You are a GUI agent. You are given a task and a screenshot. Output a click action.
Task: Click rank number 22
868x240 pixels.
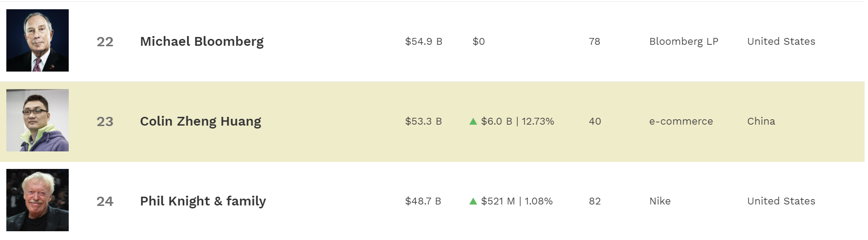tap(105, 42)
